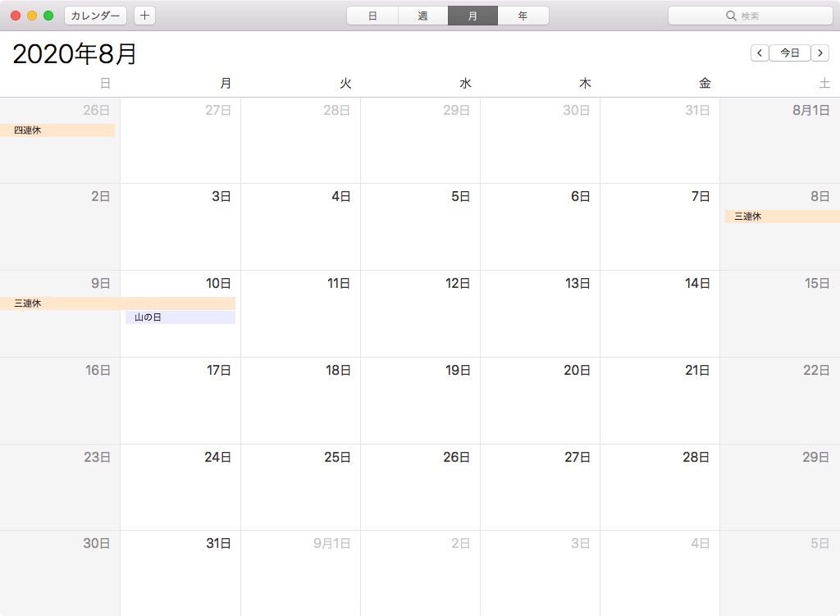Click the 水 weekday column header
This screenshot has width=840, height=616.
[x=465, y=83]
